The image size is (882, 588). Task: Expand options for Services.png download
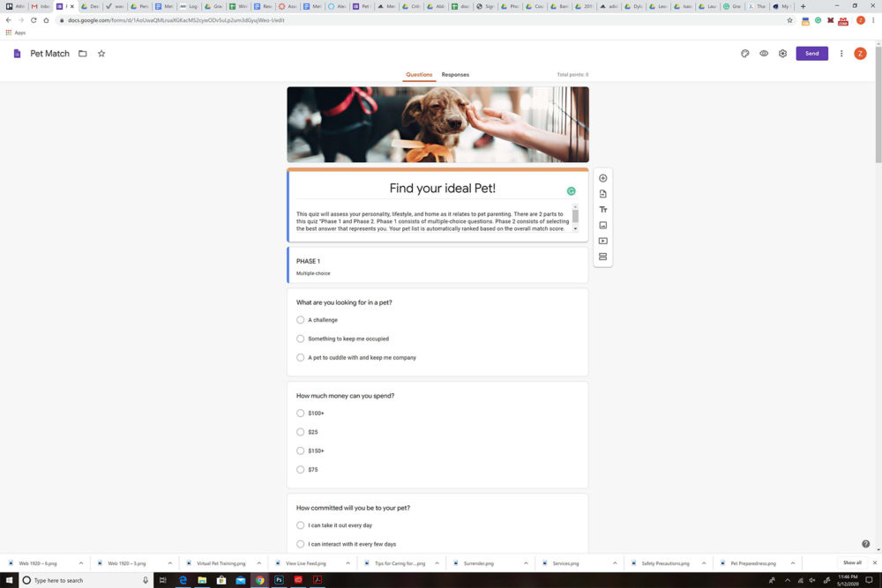point(615,562)
